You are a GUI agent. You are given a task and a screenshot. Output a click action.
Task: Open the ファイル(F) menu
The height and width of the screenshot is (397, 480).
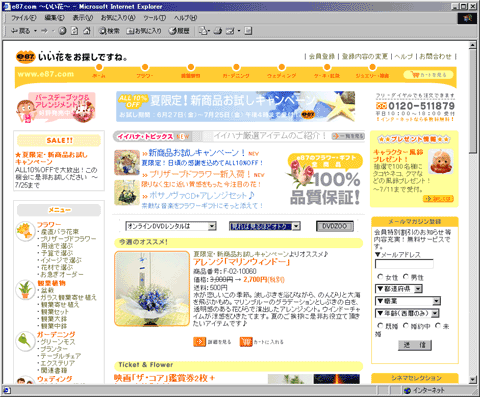click(x=23, y=18)
